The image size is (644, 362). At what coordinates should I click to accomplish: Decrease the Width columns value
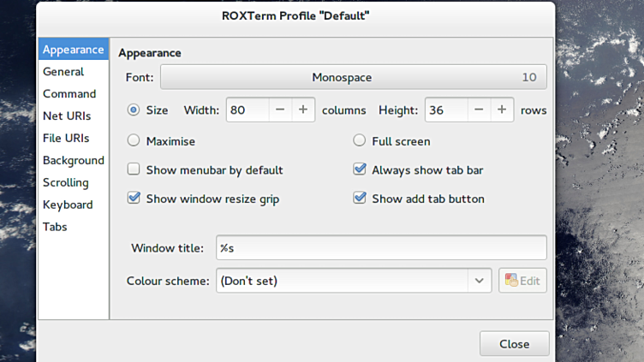[282, 110]
